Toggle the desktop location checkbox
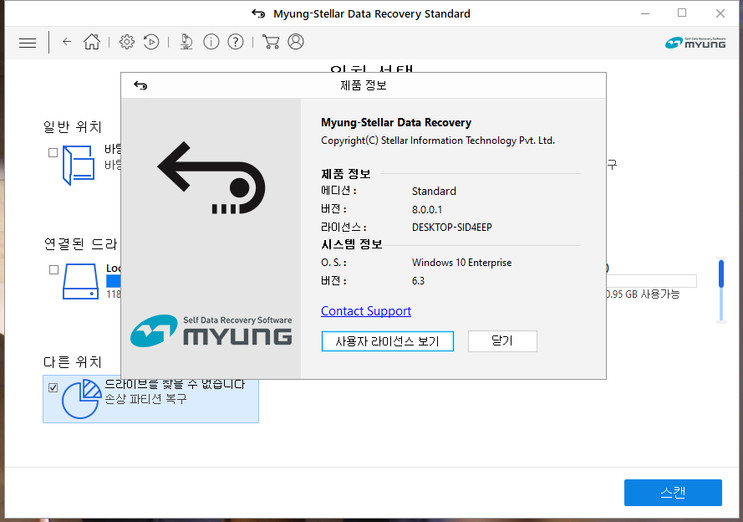The height and width of the screenshot is (522, 743). pyautogui.click(x=53, y=153)
